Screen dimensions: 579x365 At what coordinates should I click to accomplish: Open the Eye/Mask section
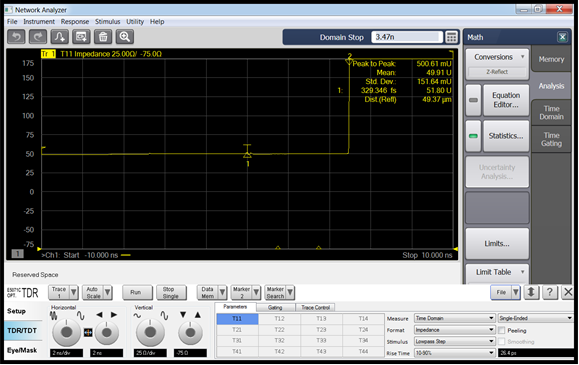point(22,350)
